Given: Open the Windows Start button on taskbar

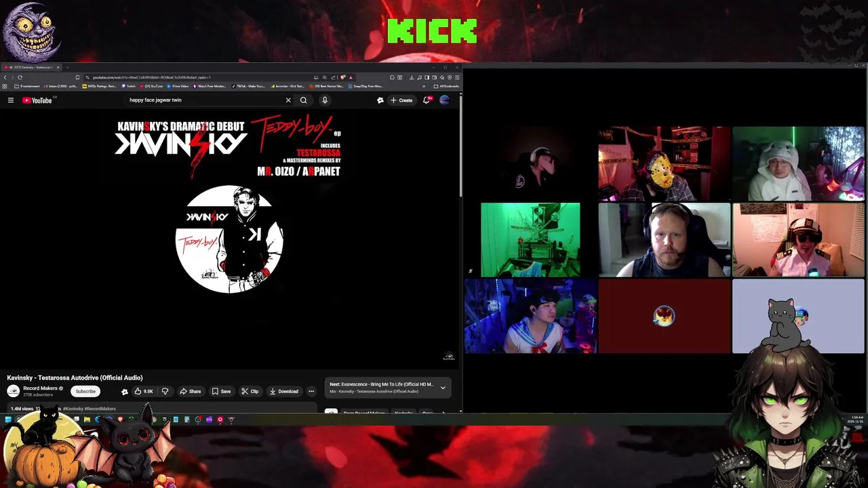Looking at the screenshot, I should pyautogui.click(x=7, y=420).
